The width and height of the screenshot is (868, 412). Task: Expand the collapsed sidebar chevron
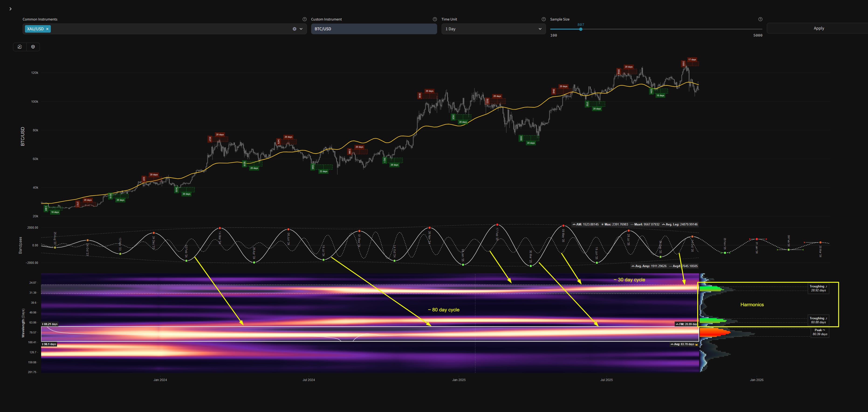tap(10, 9)
